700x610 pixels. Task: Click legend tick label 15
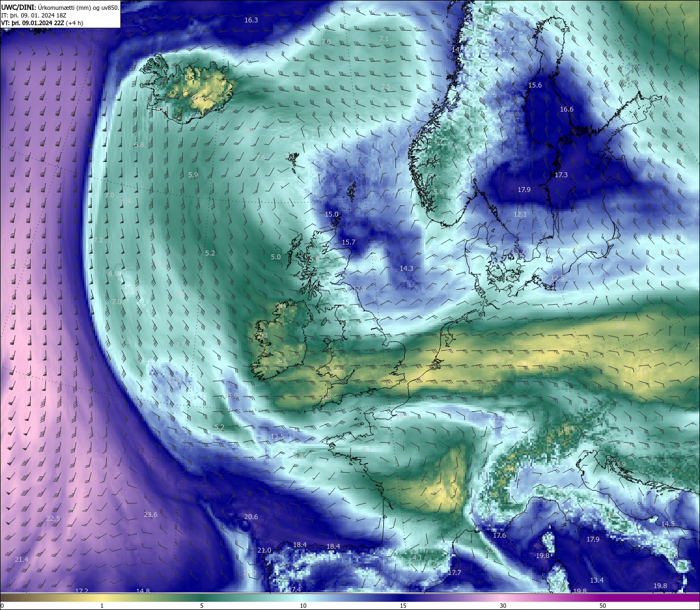(403, 606)
